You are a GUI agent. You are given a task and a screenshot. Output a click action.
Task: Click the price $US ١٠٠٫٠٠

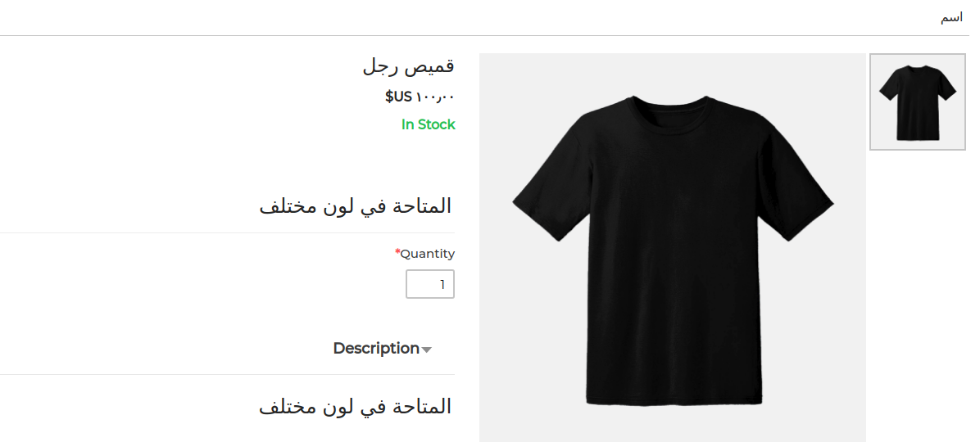pos(420,97)
